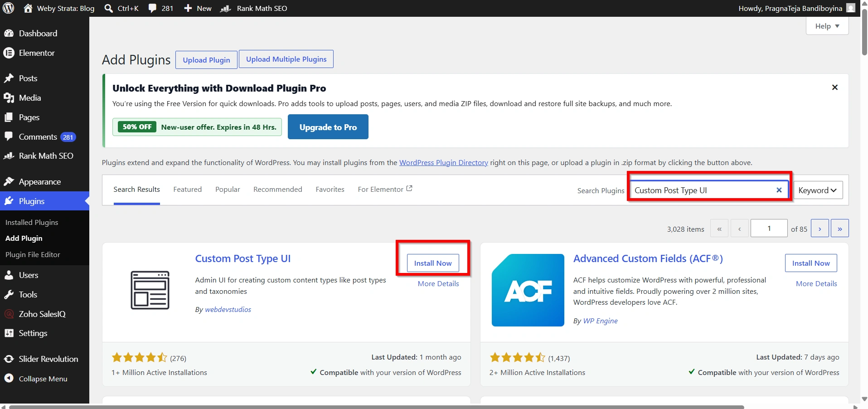Open Zoho SalesIQ in sidebar
This screenshot has height=409, width=868.
tap(44, 314)
